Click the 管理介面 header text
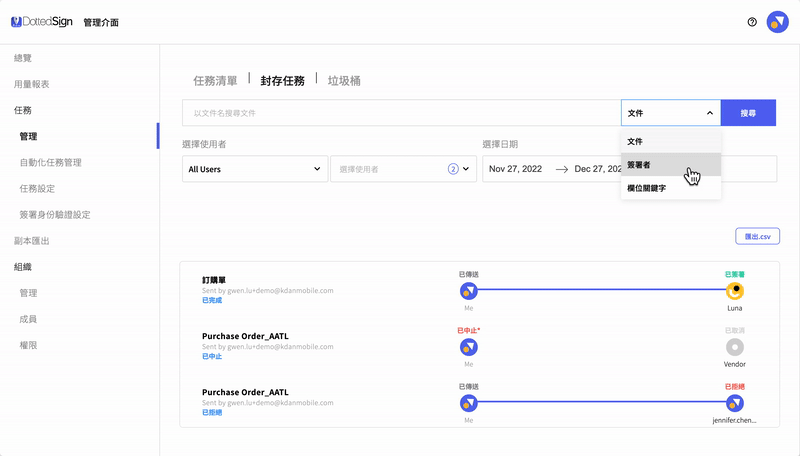The image size is (800, 456). pos(101,22)
